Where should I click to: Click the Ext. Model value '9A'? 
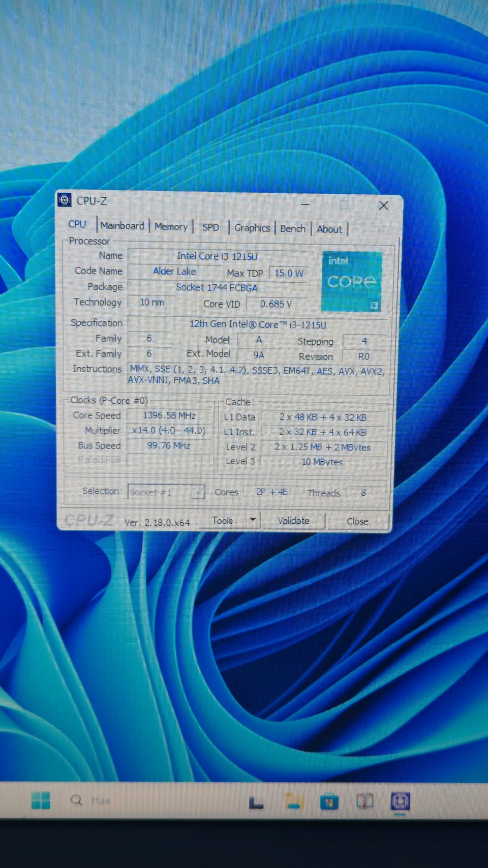(259, 355)
